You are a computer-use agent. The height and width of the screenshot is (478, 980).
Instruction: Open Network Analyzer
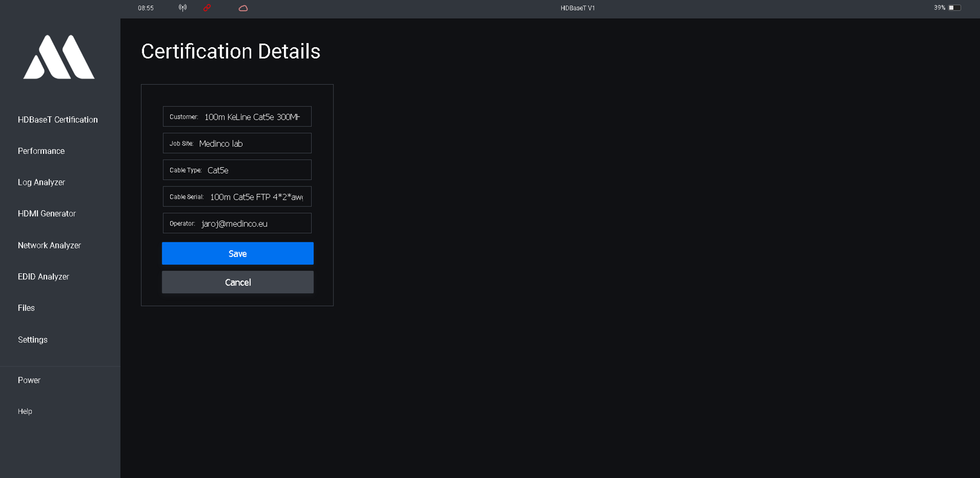coord(49,245)
